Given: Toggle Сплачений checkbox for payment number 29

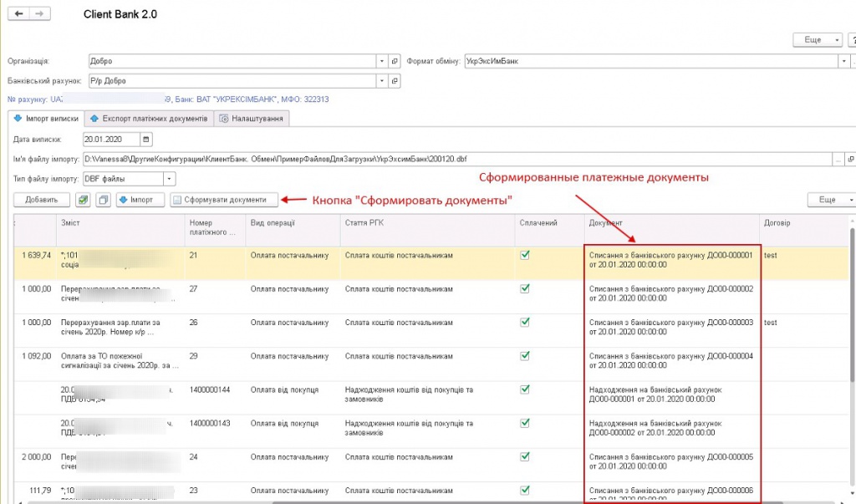Looking at the screenshot, I should tap(525, 356).
